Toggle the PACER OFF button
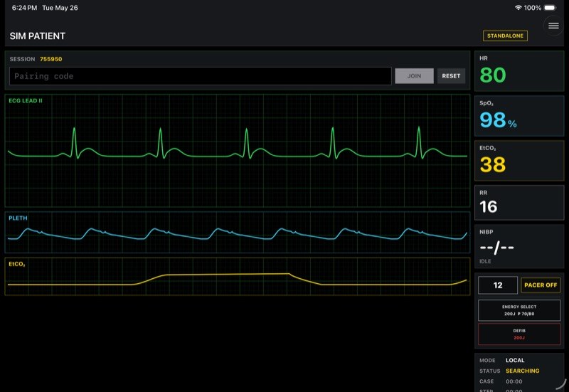 pos(541,285)
